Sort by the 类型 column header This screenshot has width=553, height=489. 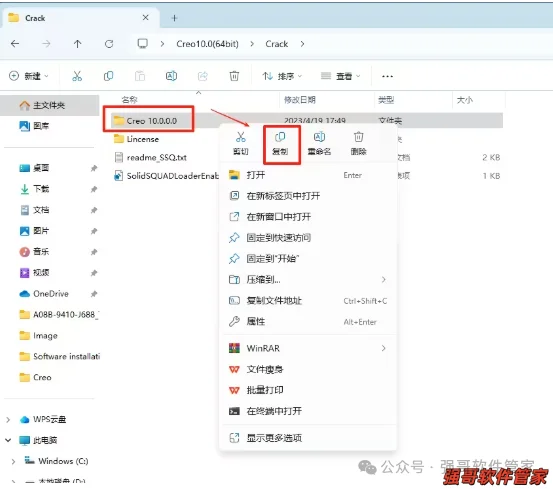386,100
